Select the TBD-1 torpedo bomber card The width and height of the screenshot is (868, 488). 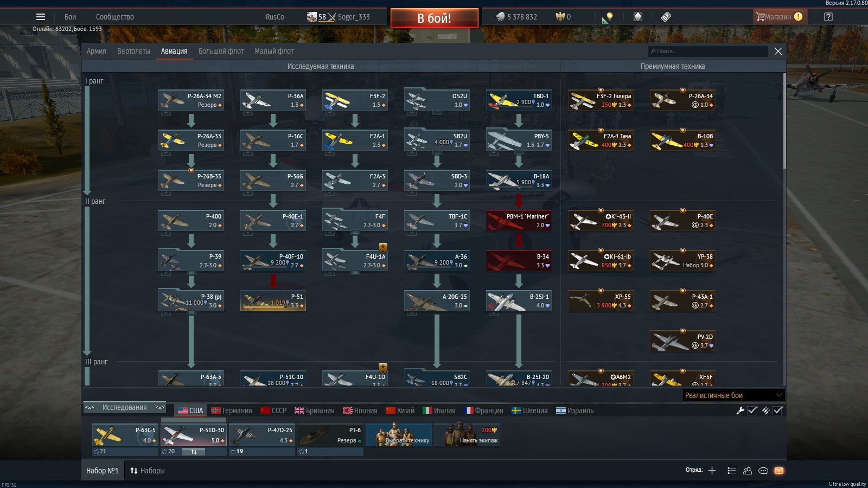click(519, 100)
